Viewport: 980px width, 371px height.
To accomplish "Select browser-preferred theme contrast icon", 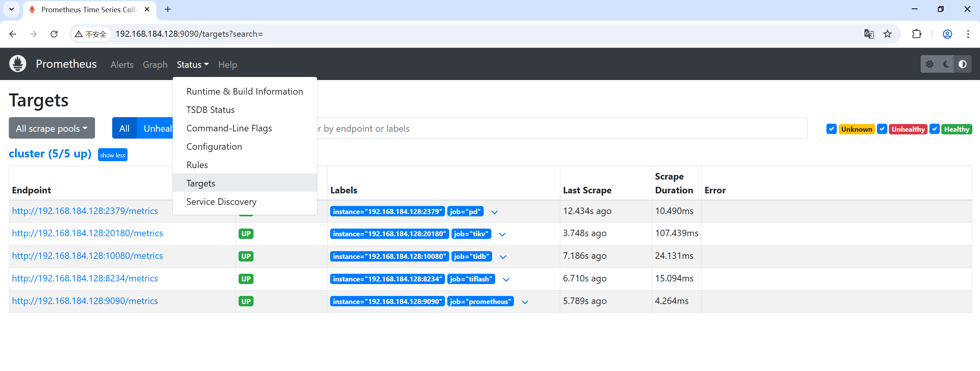I will click(962, 64).
